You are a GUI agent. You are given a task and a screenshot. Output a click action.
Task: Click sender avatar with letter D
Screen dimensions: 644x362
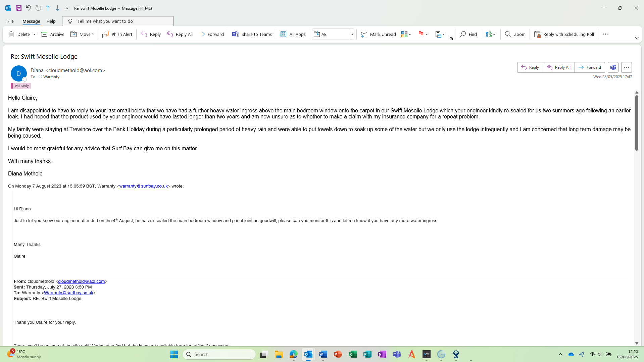pyautogui.click(x=19, y=73)
